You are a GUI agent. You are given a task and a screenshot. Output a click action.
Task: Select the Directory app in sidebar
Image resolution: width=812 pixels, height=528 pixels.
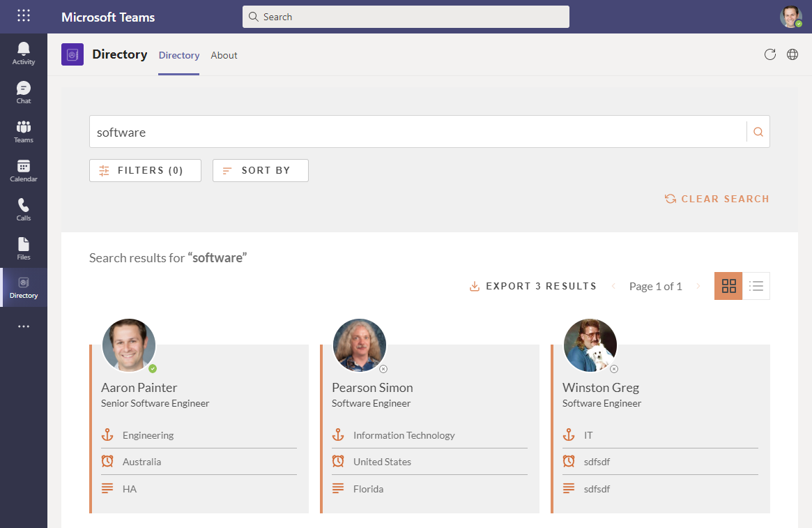23,287
